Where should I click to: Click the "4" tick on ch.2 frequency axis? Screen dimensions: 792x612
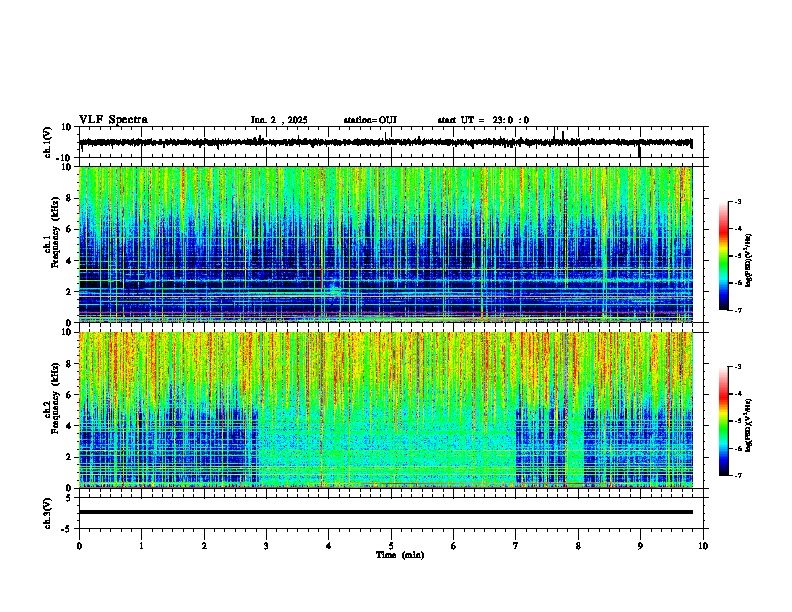(x=70, y=426)
